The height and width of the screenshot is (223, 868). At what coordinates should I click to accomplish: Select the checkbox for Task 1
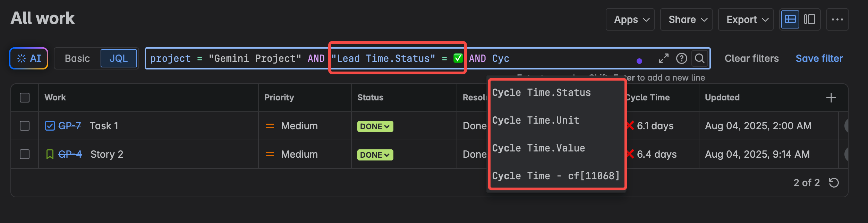(24, 126)
